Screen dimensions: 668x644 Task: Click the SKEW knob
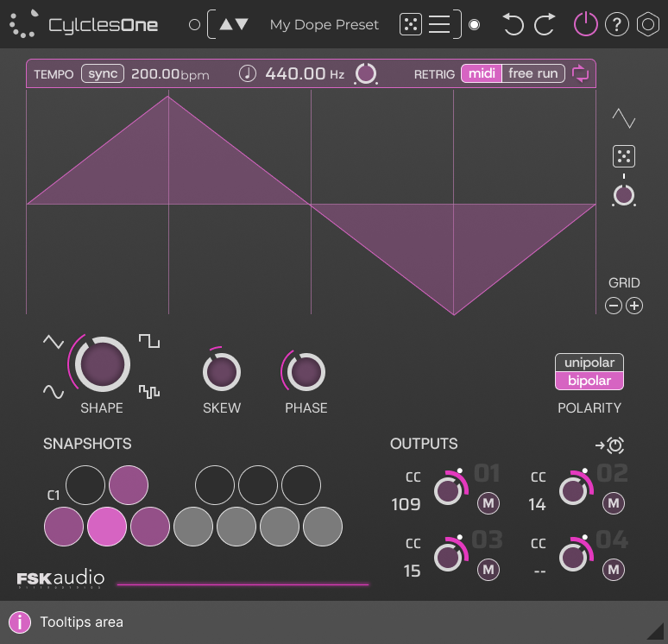(x=221, y=373)
